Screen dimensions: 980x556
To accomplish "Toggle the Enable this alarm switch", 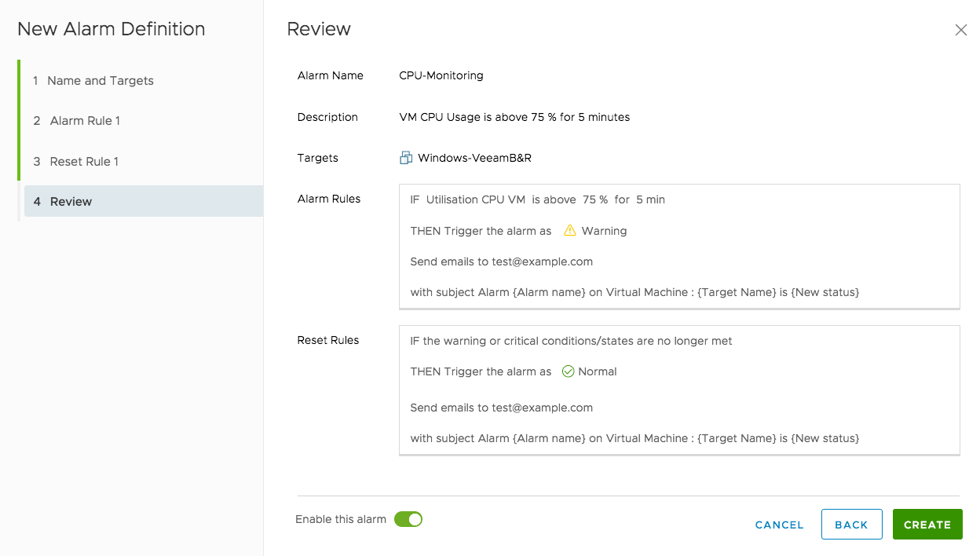I will pyautogui.click(x=408, y=519).
